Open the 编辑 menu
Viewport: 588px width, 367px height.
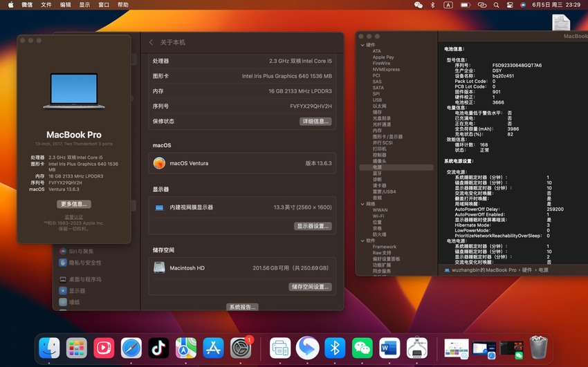(x=65, y=5)
